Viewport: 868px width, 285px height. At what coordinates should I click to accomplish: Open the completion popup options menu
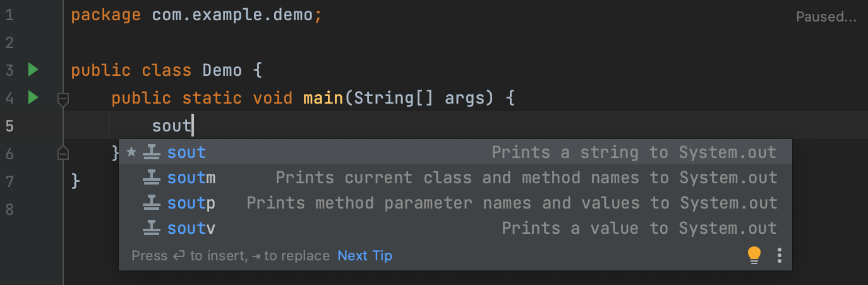click(780, 255)
